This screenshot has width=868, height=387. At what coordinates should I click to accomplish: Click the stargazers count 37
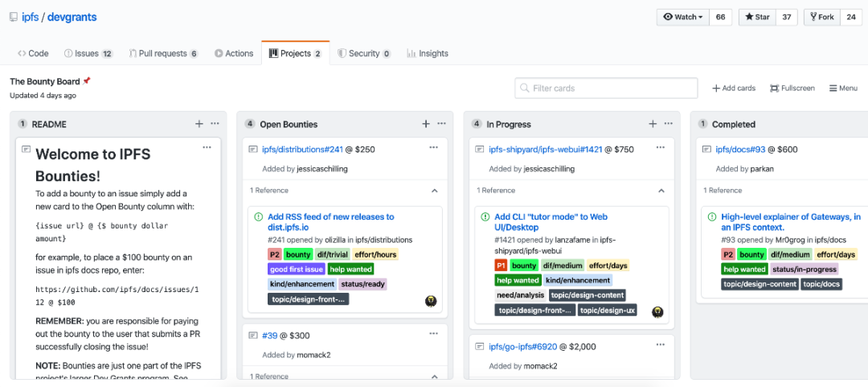[x=787, y=17]
